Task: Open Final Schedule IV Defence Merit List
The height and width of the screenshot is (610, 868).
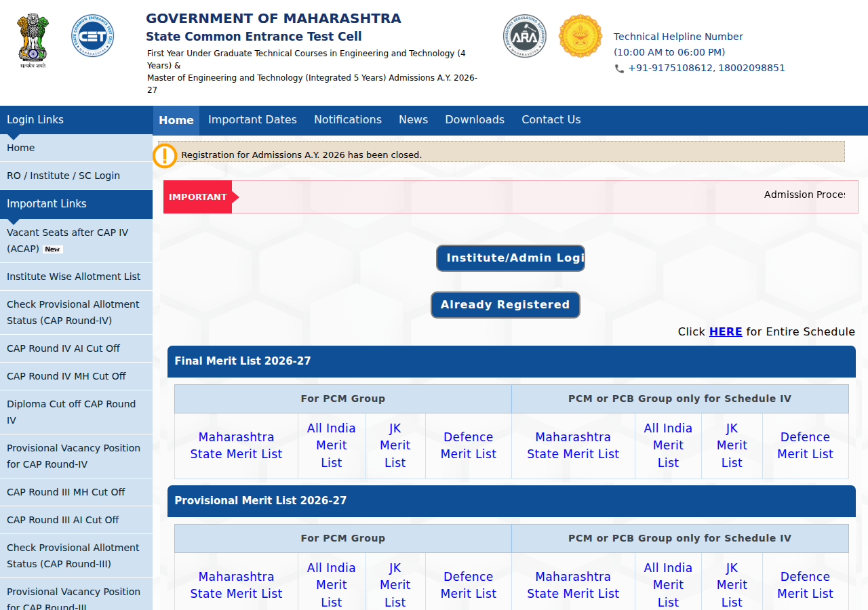Action: 805,445
